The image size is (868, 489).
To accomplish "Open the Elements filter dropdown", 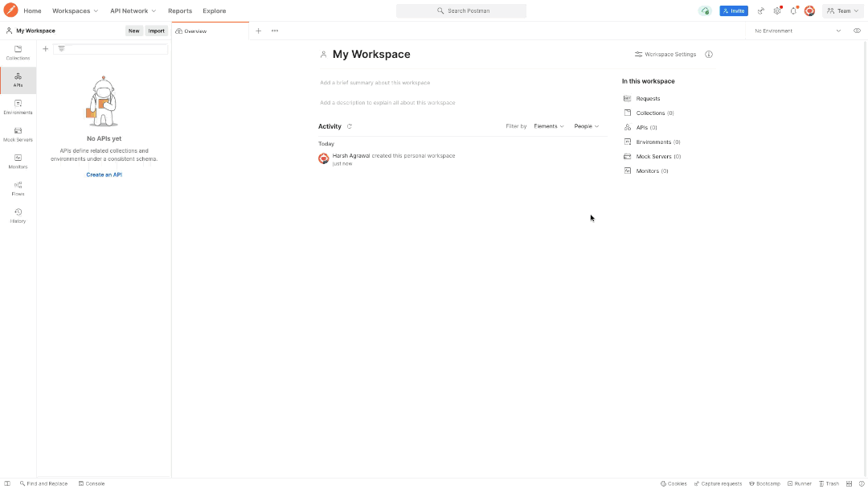I will 549,126.
